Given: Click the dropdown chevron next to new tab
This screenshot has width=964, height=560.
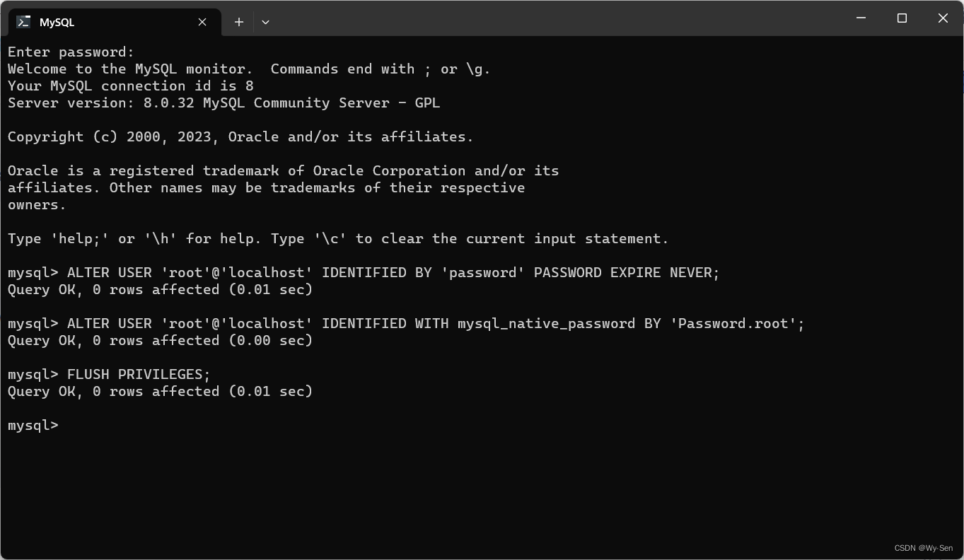Looking at the screenshot, I should [265, 22].
